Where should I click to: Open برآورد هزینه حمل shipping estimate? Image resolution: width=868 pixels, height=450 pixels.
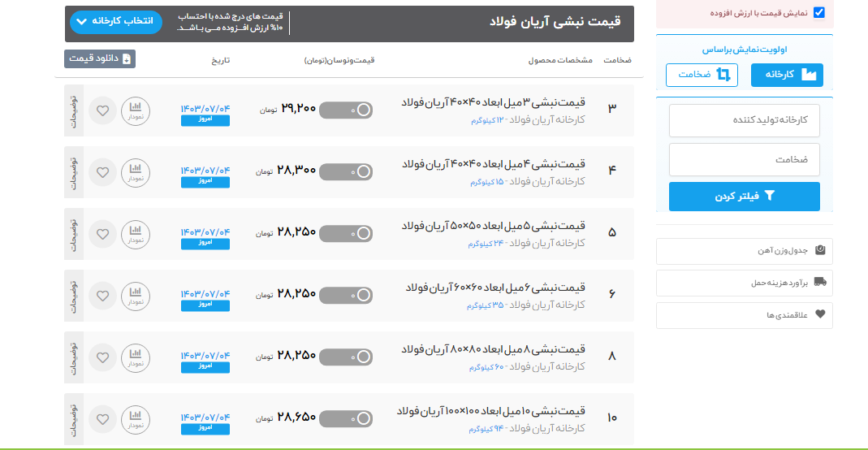pyautogui.click(x=744, y=283)
